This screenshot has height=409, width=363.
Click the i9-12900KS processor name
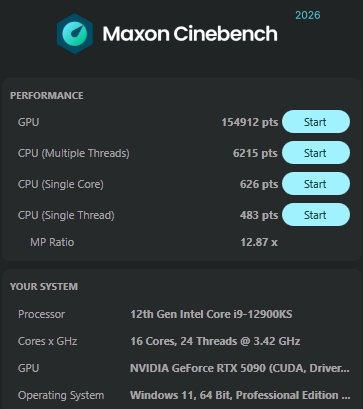pyautogui.click(x=211, y=314)
